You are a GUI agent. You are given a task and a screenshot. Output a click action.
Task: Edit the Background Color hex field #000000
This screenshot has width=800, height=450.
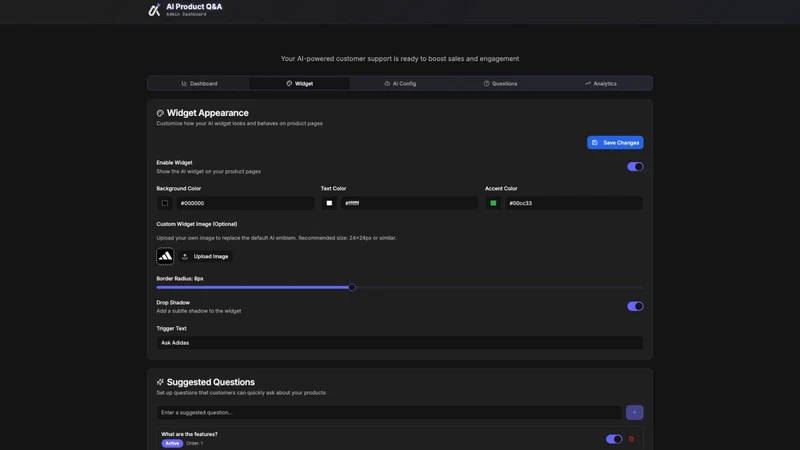coord(245,203)
